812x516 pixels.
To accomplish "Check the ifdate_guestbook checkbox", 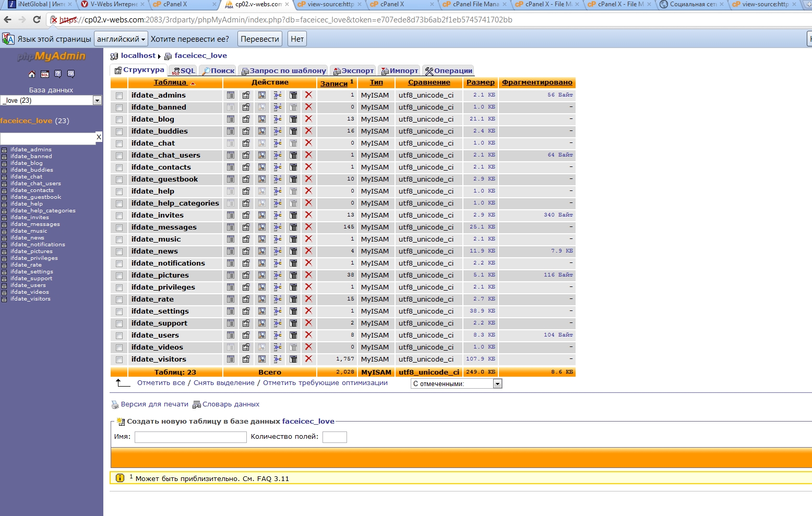I will pos(120,179).
